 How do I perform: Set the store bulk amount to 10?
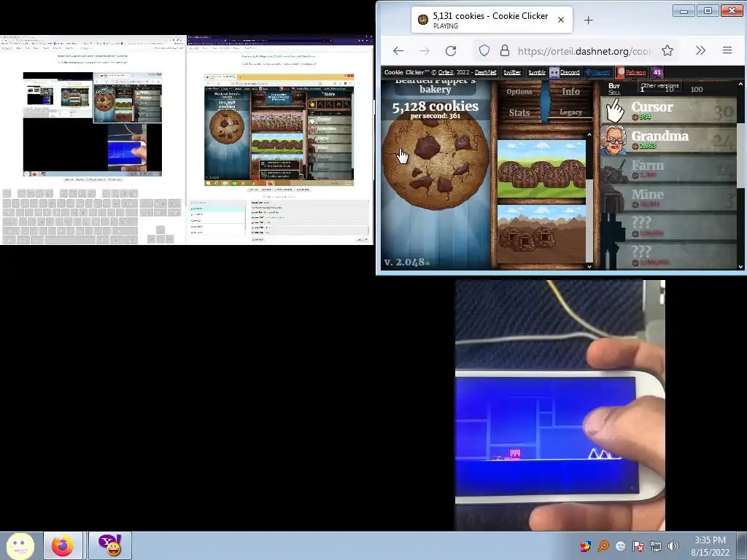(670, 90)
